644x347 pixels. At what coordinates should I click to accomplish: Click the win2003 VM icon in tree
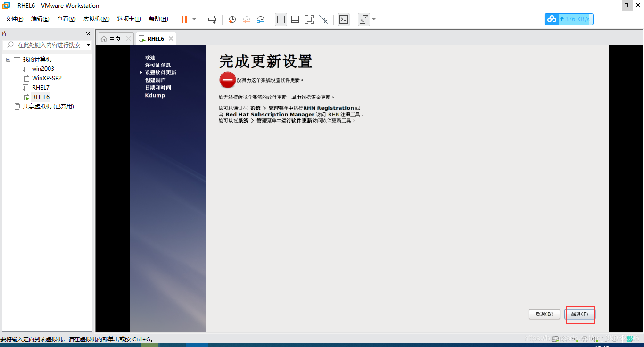coord(26,69)
